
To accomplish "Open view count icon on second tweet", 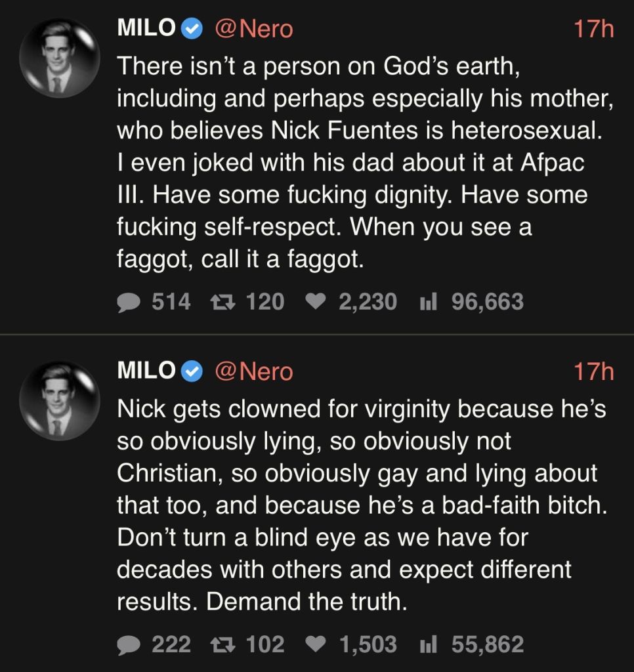I will tap(428, 645).
